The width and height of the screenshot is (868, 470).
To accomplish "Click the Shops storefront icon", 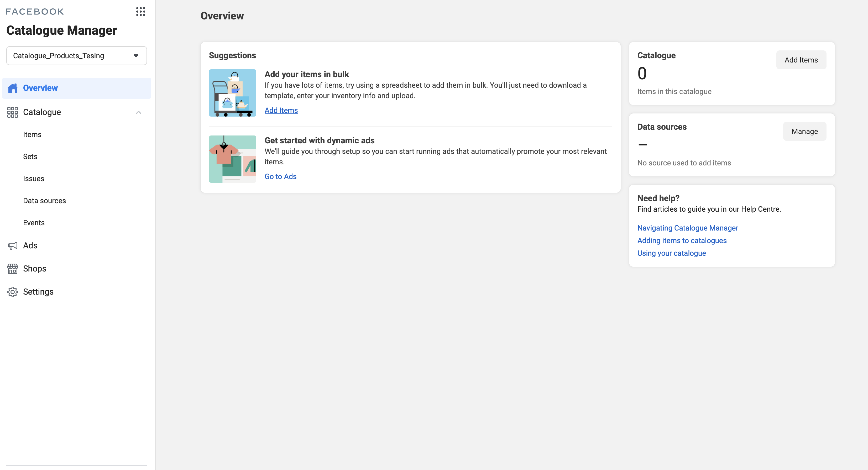I will coord(12,269).
